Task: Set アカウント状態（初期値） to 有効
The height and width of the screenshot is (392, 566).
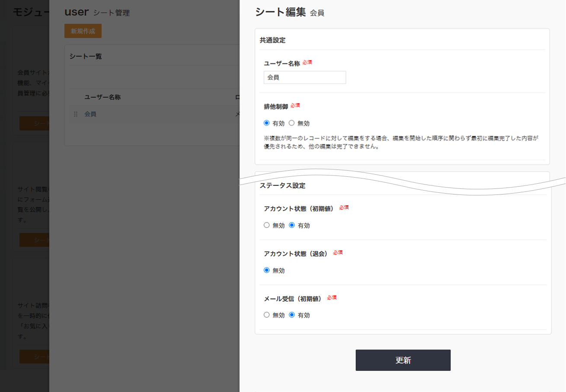Action: pos(292,225)
